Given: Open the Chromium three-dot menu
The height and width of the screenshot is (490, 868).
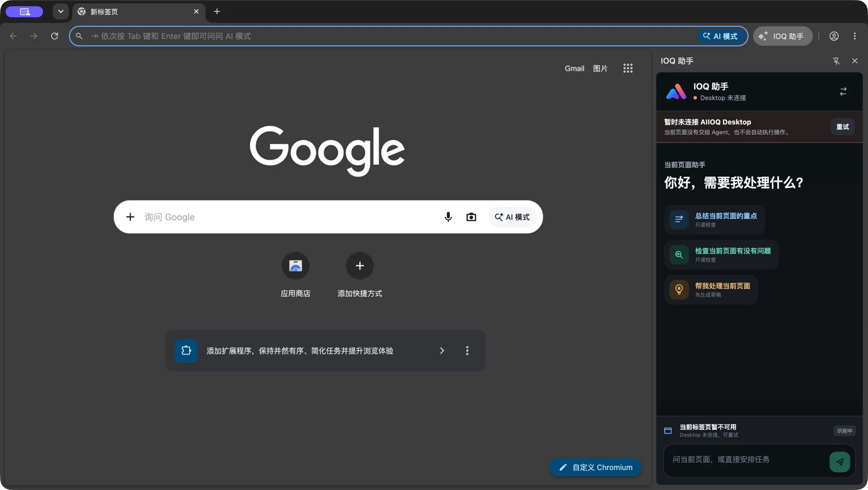Looking at the screenshot, I should point(854,36).
